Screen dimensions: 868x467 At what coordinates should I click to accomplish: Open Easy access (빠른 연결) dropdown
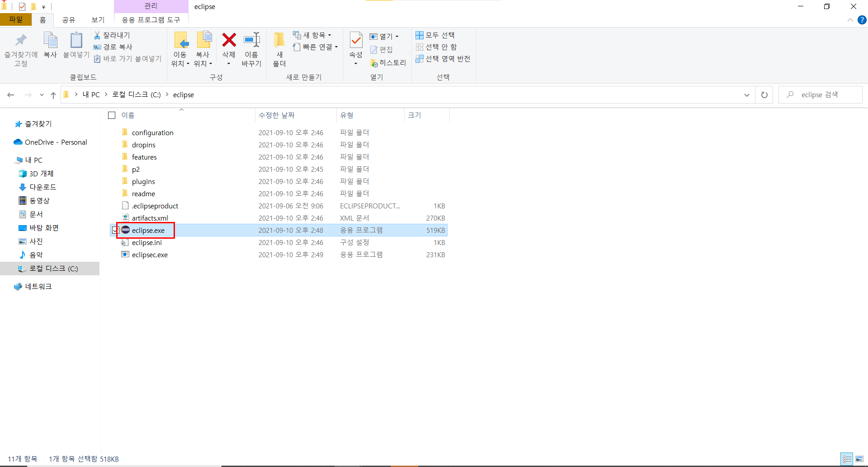click(315, 47)
